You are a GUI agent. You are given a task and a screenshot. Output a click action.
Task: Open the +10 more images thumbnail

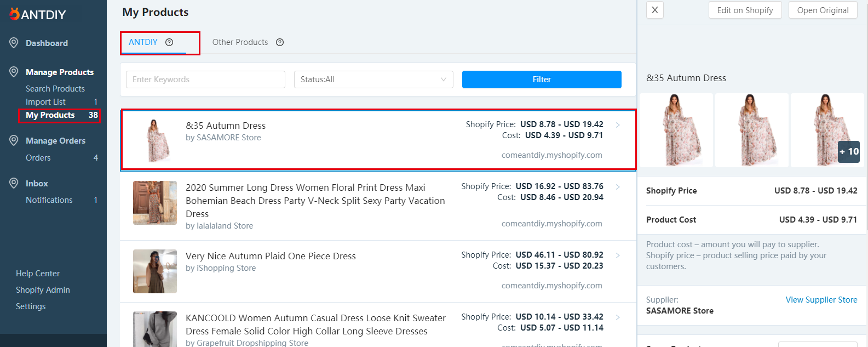tap(827, 130)
